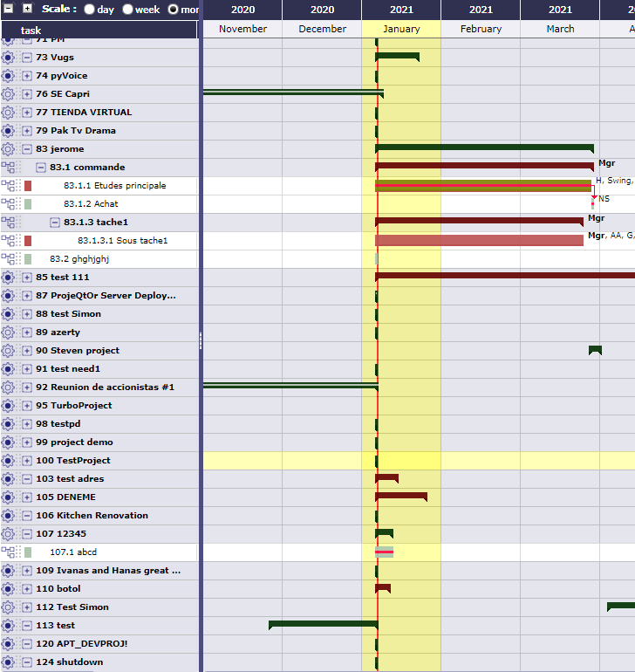Click the gear icon next to 90 Steven project
The image size is (635, 672).
[9, 351]
